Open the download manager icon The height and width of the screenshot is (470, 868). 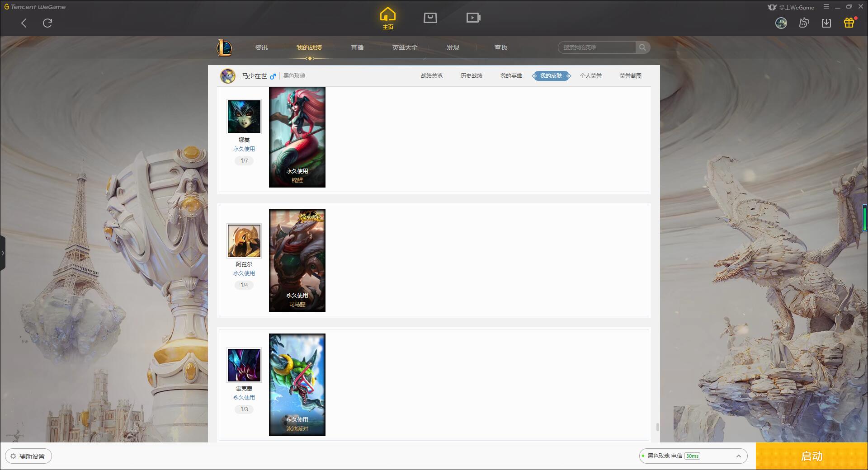pyautogui.click(x=826, y=23)
